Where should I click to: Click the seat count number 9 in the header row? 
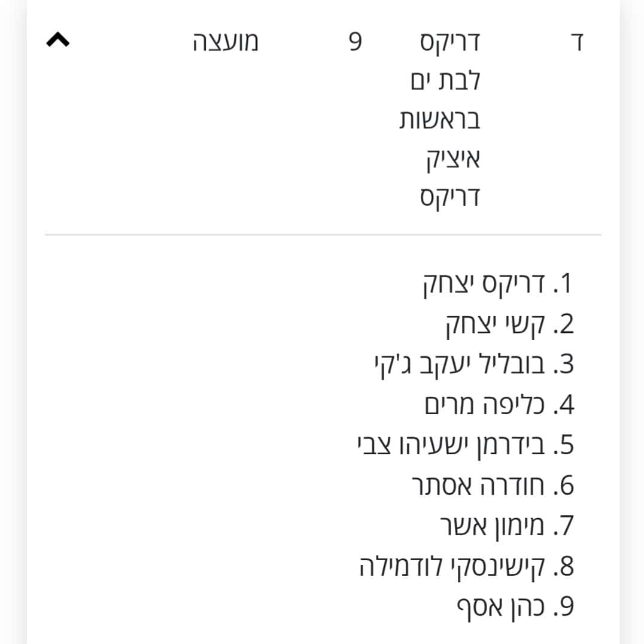(356, 42)
